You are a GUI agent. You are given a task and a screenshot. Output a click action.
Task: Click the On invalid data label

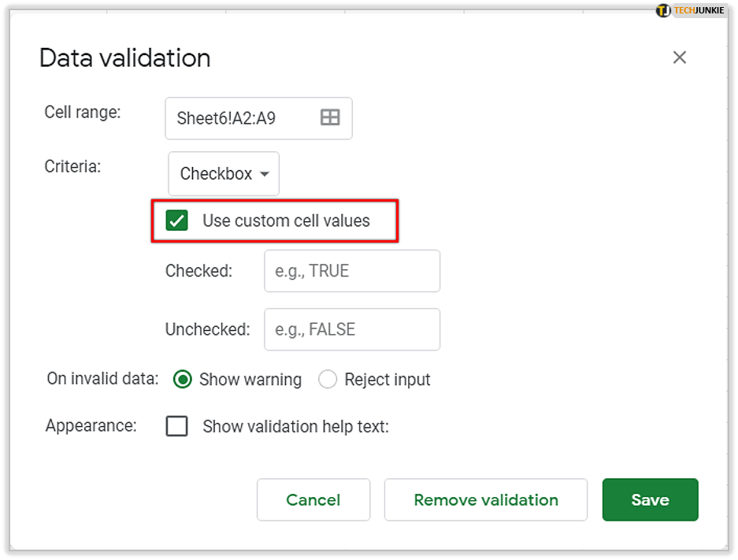pyautogui.click(x=102, y=379)
